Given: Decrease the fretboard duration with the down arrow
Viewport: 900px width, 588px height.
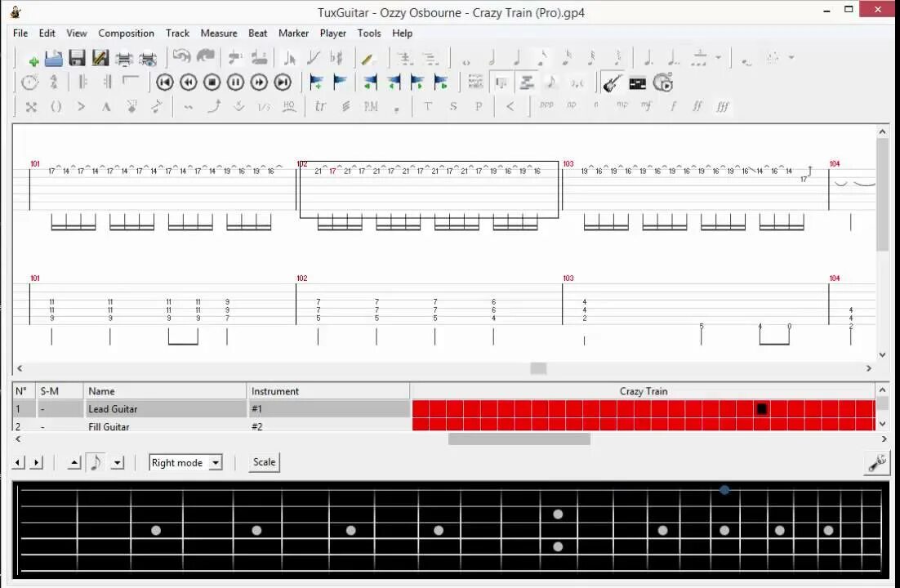Looking at the screenshot, I should 117,463.
